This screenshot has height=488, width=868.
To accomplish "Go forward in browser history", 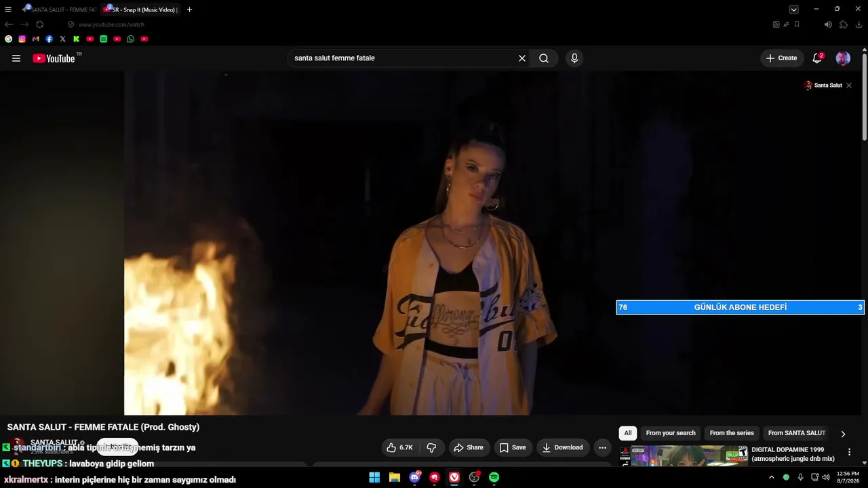I will pyautogui.click(x=24, y=24).
